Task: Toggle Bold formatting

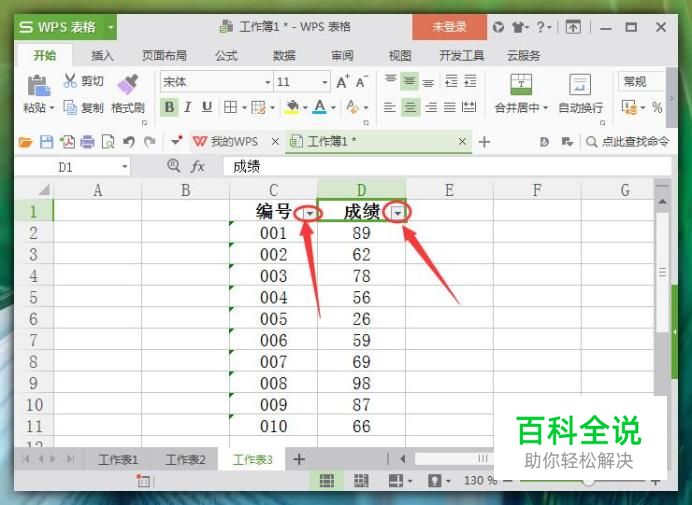Action: (169, 107)
